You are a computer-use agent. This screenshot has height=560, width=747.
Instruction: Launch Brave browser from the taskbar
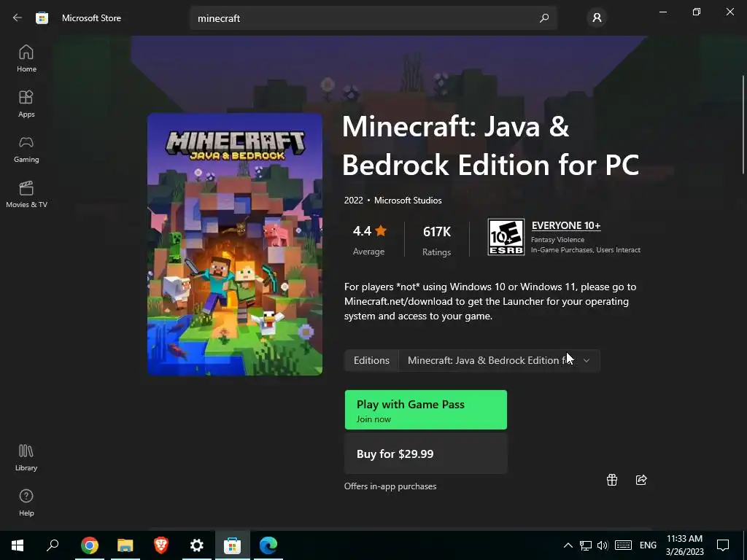161,545
